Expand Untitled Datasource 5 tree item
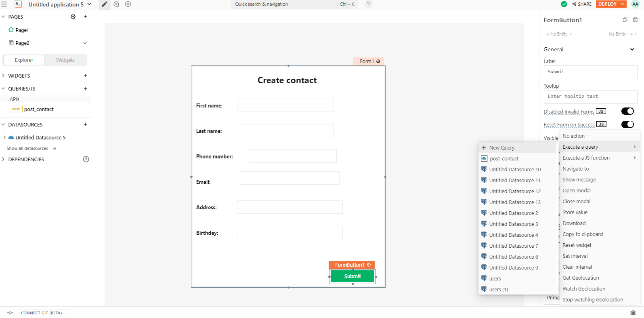 tap(4, 137)
